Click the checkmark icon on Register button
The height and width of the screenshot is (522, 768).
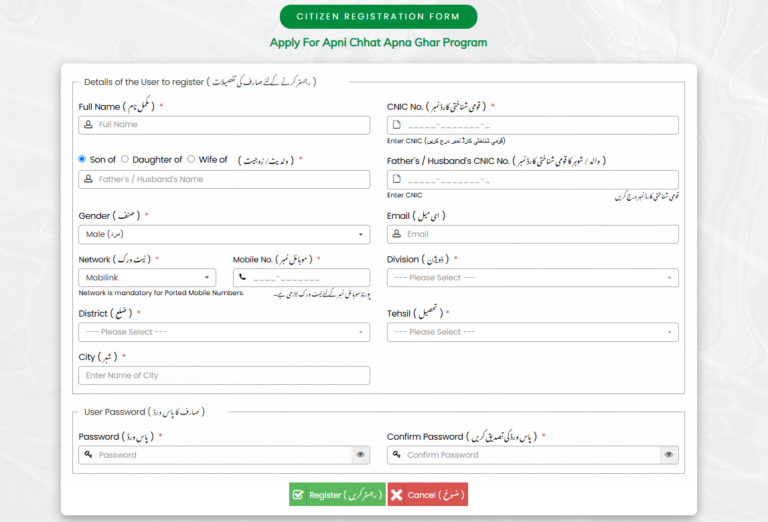coord(298,495)
